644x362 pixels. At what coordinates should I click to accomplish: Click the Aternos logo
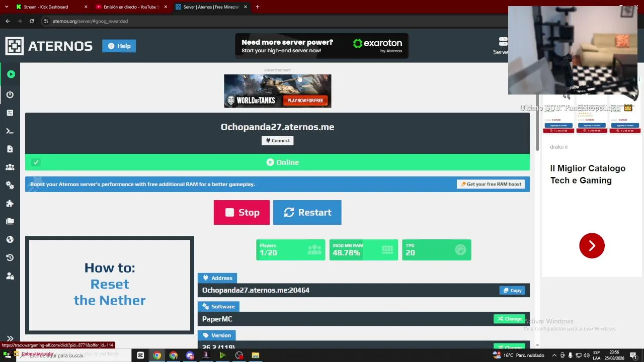(49, 46)
